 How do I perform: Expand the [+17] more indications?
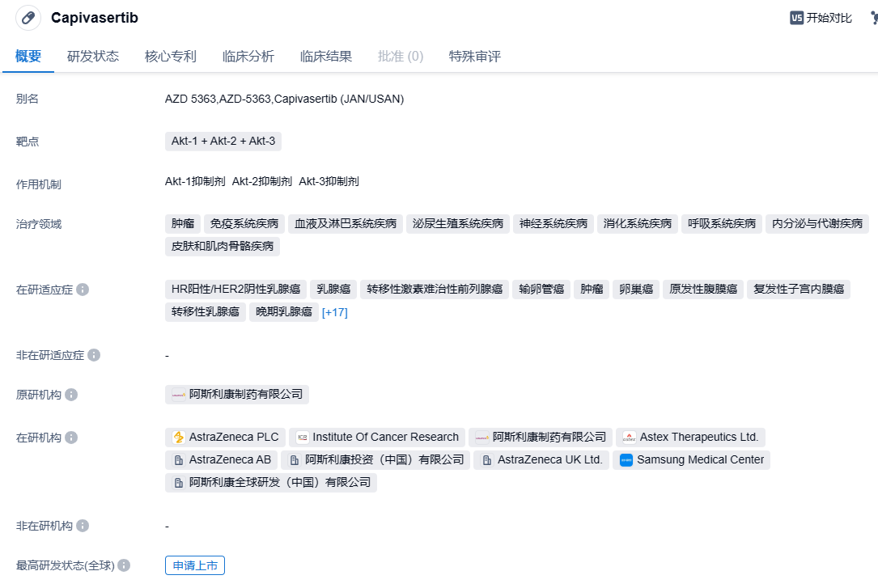(x=335, y=312)
